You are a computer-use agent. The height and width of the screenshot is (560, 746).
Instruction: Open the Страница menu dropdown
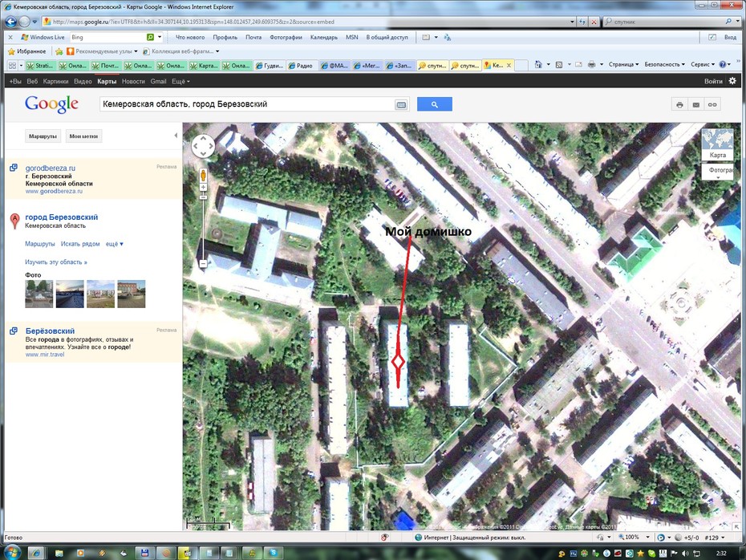click(623, 64)
